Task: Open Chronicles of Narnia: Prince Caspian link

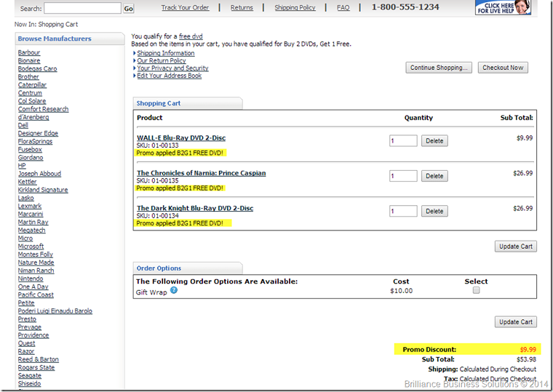Action: tap(202, 173)
